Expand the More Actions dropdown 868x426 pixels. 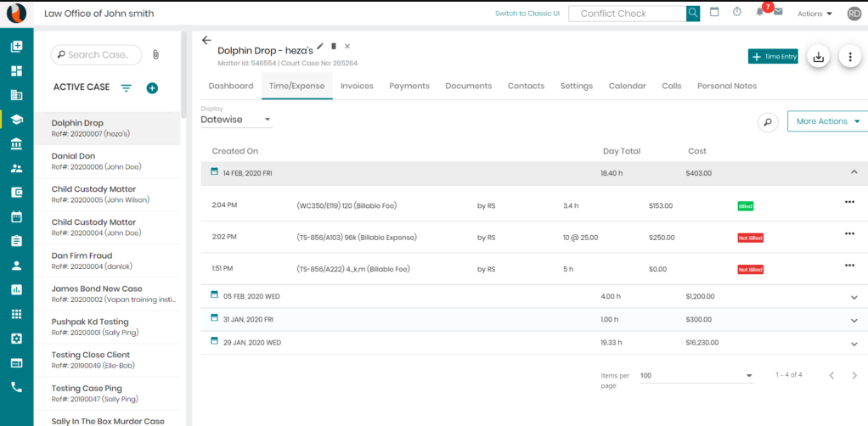(x=827, y=121)
